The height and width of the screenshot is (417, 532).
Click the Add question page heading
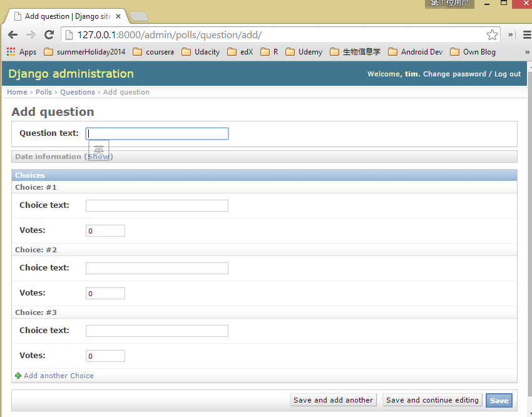(x=53, y=111)
